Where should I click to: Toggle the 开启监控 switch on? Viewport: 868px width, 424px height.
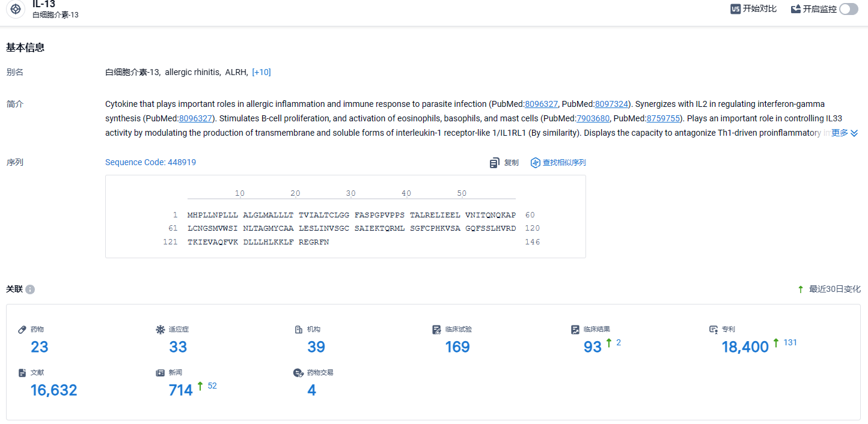click(x=849, y=9)
